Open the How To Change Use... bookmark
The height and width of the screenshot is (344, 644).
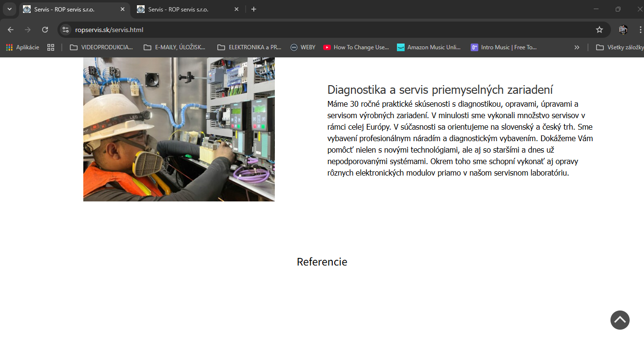pos(356,47)
